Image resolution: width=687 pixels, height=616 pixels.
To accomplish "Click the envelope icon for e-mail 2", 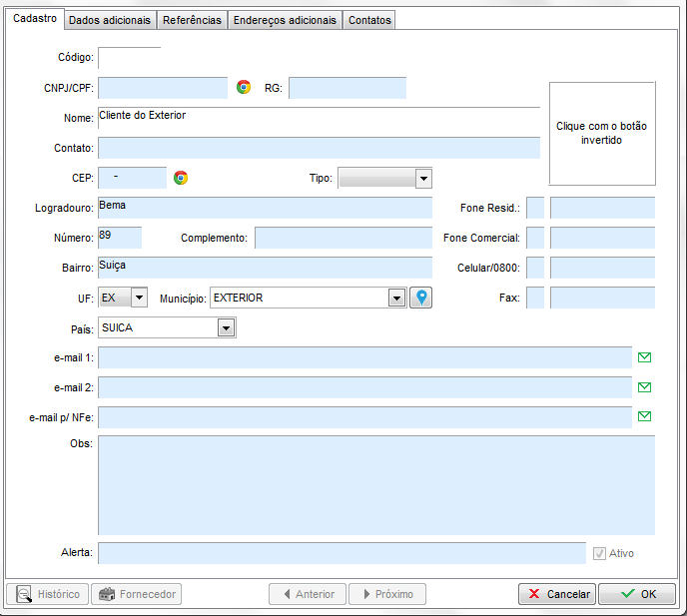I will pos(644,387).
